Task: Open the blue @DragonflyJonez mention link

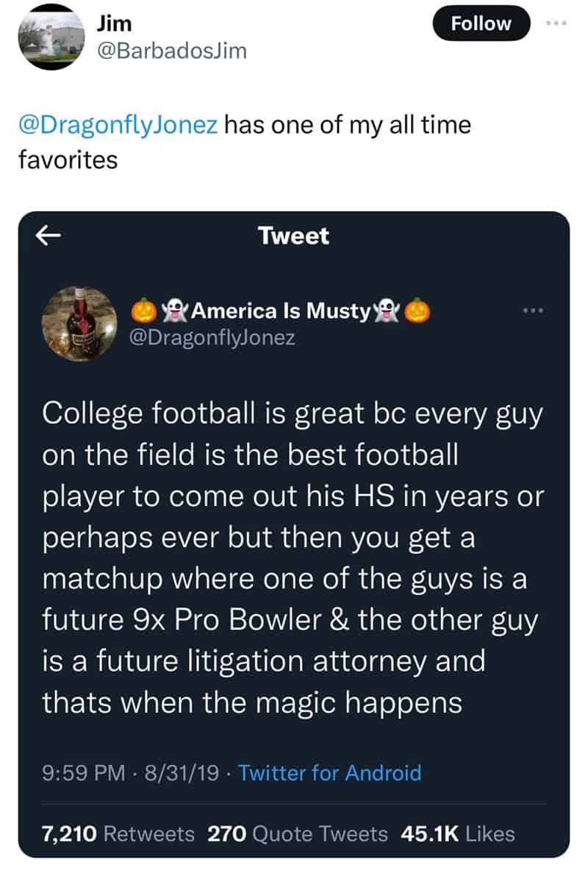Action: pyautogui.click(x=118, y=124)
